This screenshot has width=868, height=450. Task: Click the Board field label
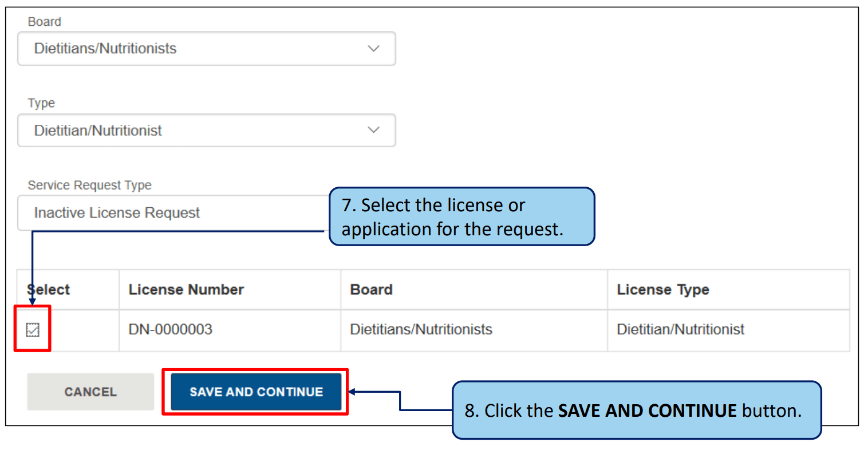click(44, 22)
